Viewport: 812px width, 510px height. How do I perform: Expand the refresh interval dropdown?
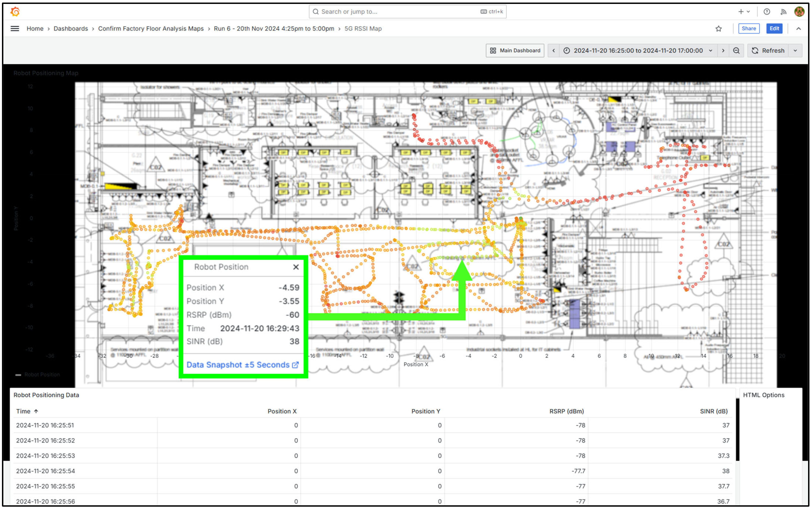click(795, 51)
